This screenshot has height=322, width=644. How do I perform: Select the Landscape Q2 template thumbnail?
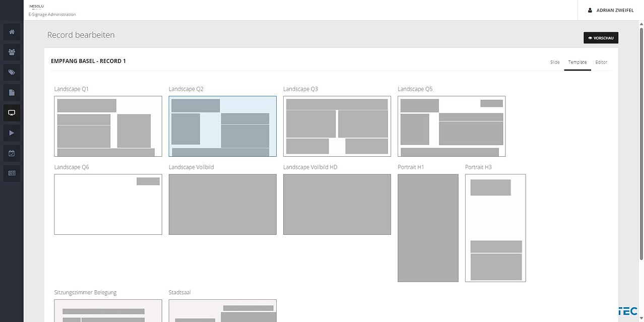coord(223,126)
